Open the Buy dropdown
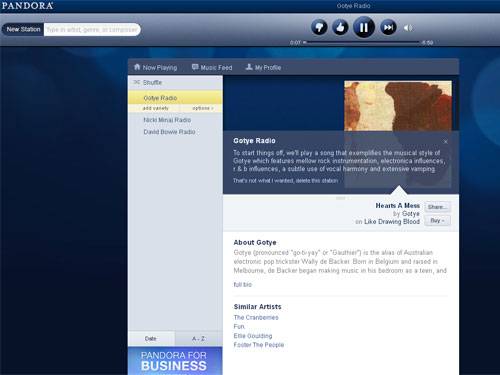500x375 pixels. coord(437,221)
